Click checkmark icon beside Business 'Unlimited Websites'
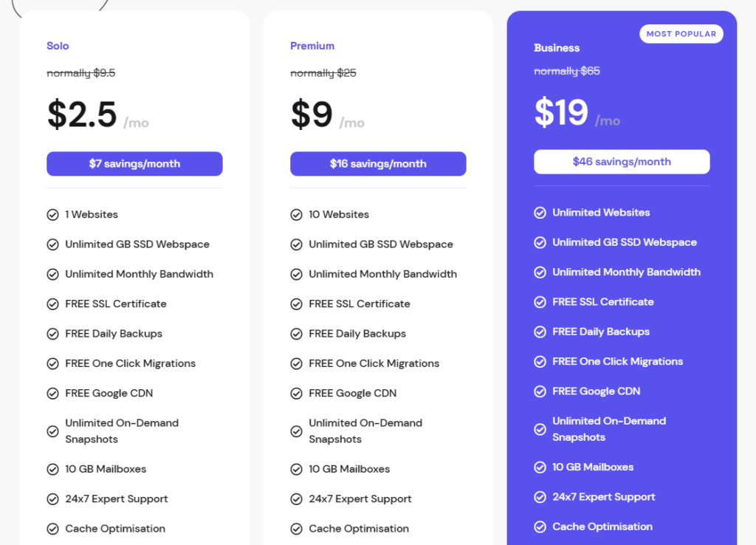756x545 pixels. click(x=540, y=213)
